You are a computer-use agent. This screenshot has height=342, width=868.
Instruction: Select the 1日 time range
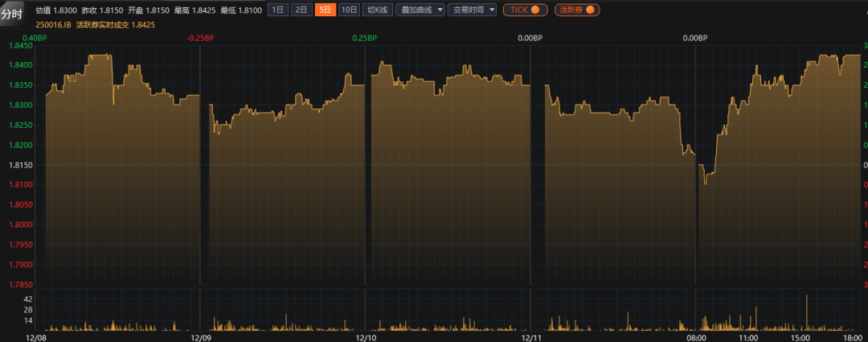click(x=277, y=10)
